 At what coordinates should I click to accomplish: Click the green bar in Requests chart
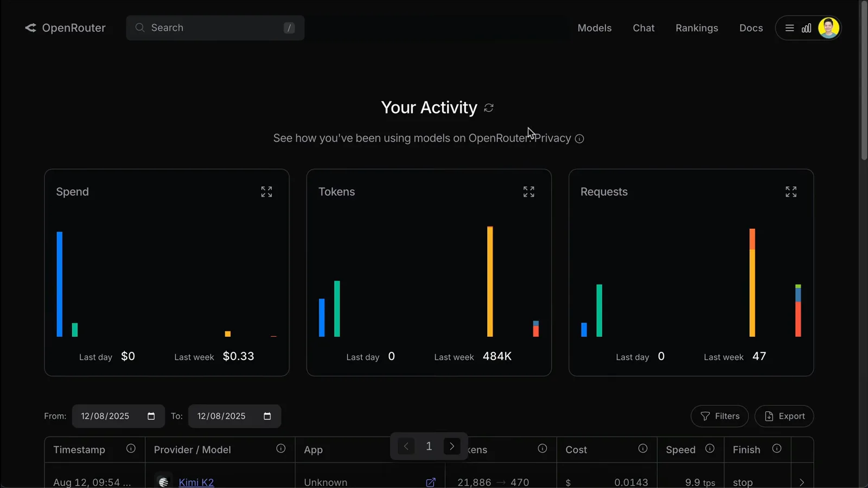[599, 310]
